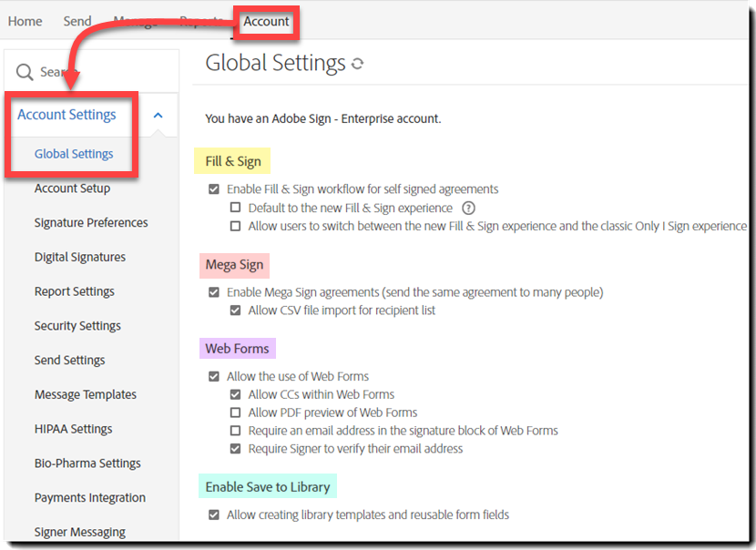Open the Home tab
The width and height of the screenshot is (756, 550).
point(26,21)
